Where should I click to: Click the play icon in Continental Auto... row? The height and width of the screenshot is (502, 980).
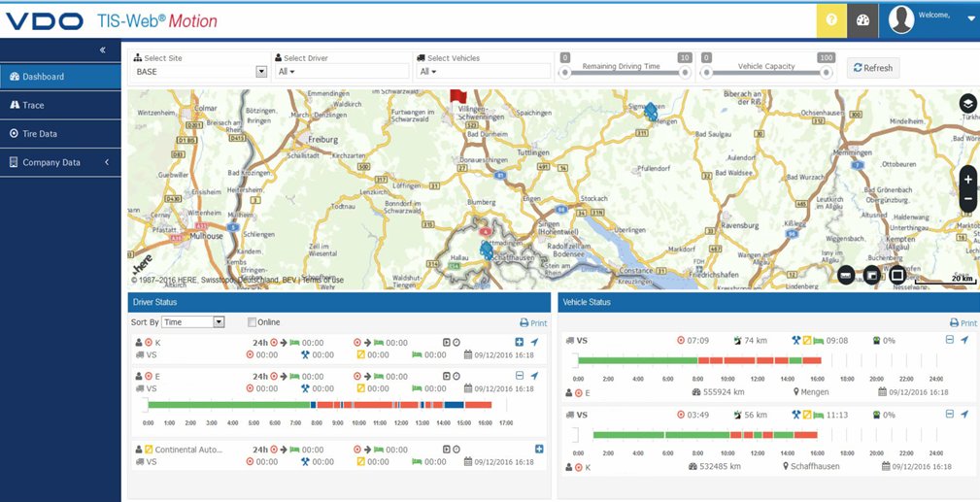(446, 450)
